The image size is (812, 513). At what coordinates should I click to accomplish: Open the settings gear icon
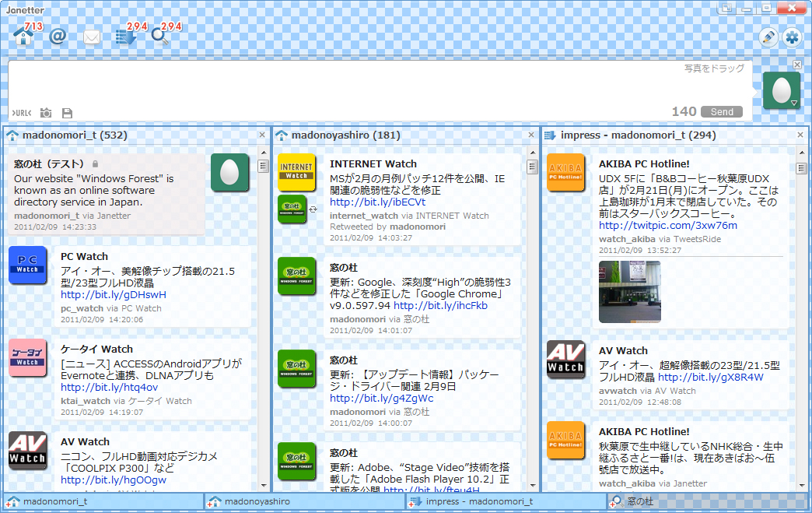792,37
